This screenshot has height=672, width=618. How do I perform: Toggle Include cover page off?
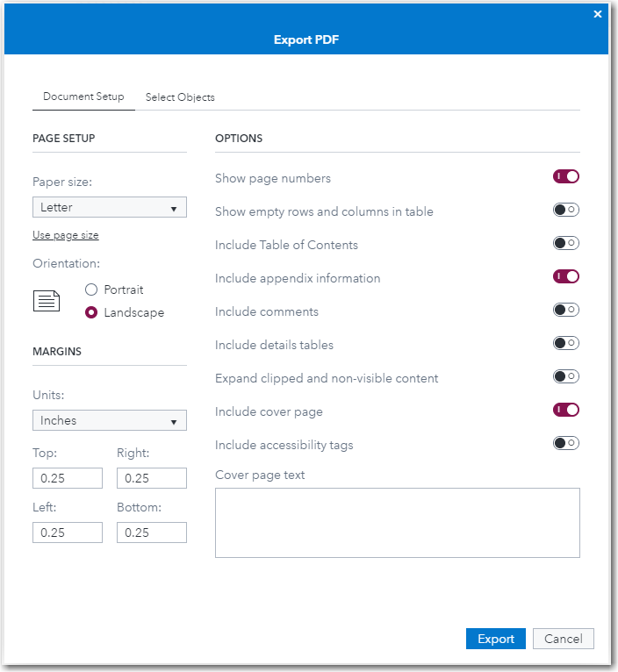click(566, 410)
